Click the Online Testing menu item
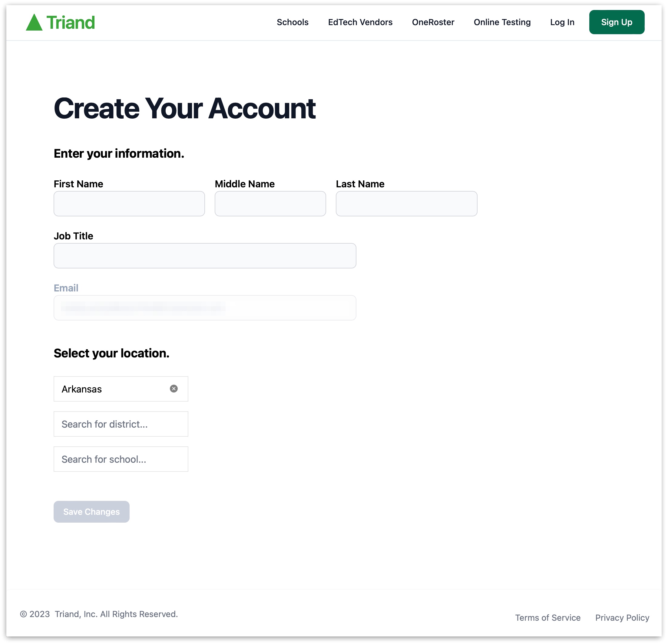 [501, 22]
